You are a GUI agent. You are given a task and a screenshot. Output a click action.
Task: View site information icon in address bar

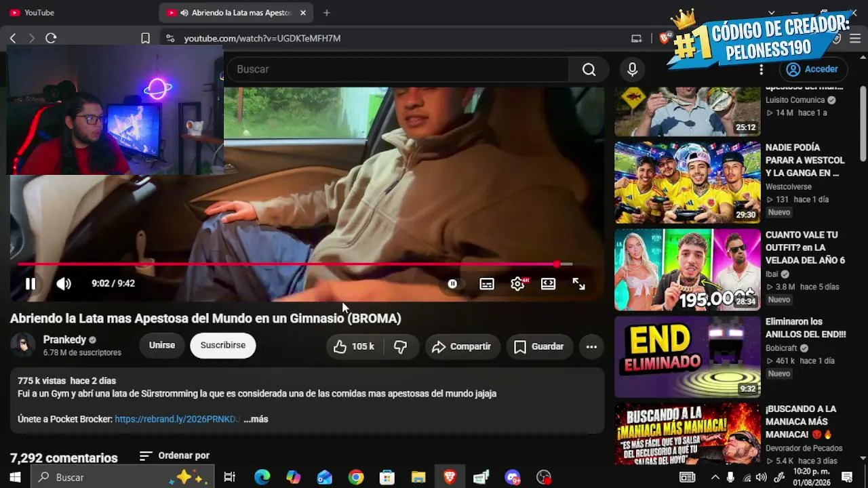coord(170,39)
